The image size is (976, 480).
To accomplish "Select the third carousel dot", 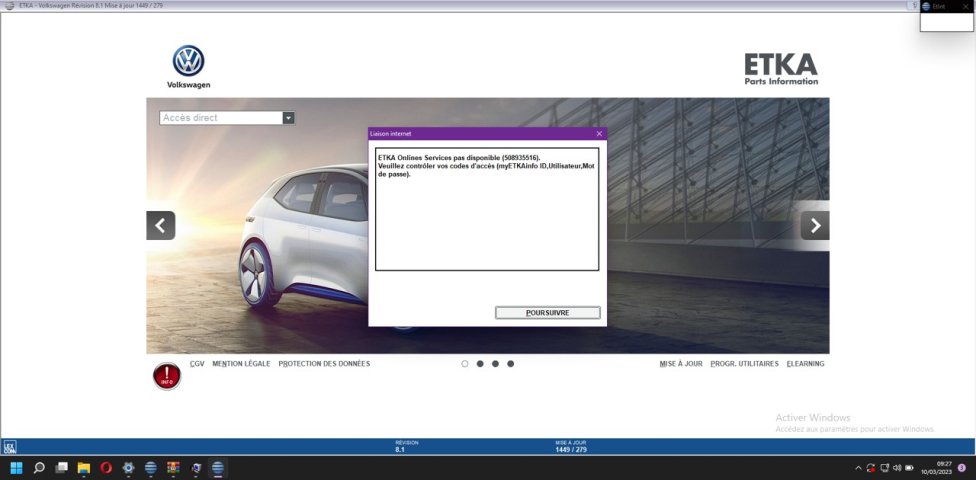I will tap(495, 364).
